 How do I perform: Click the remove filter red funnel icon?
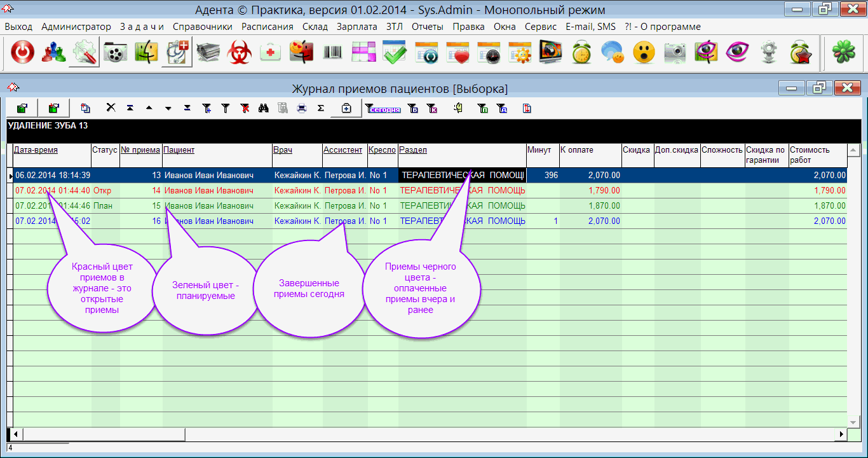(245, 108)
